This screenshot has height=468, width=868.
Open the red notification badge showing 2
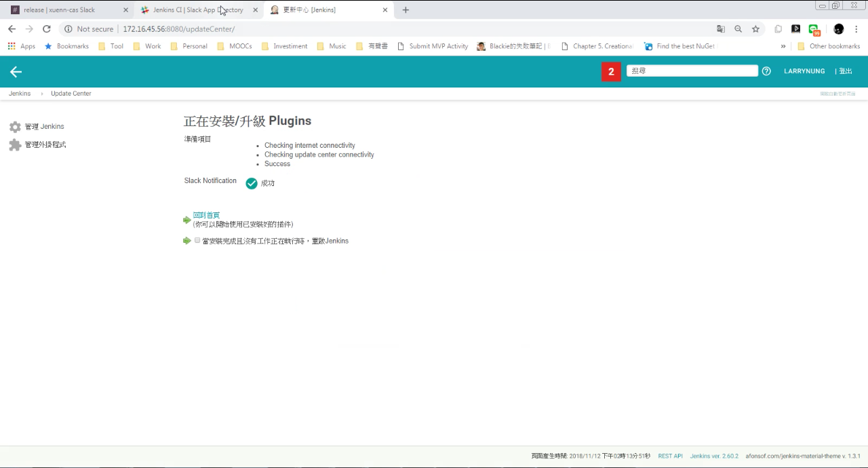[x=611, y=71]
